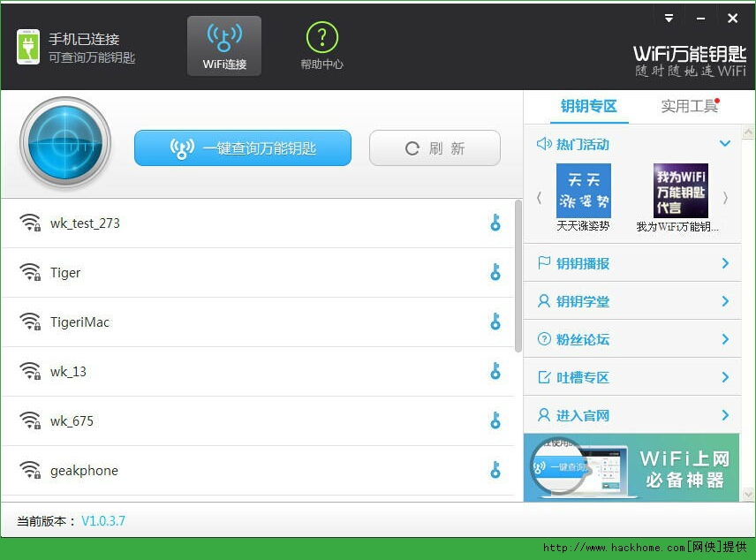The height and width of the screenshot is (560, 756).
Task: Click WiFi signal icon of Tiger
Action: (30, 273)
